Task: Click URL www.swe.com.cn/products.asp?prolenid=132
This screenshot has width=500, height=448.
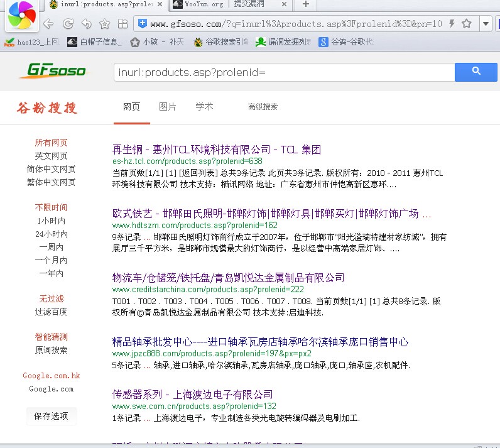Action: 194,407
